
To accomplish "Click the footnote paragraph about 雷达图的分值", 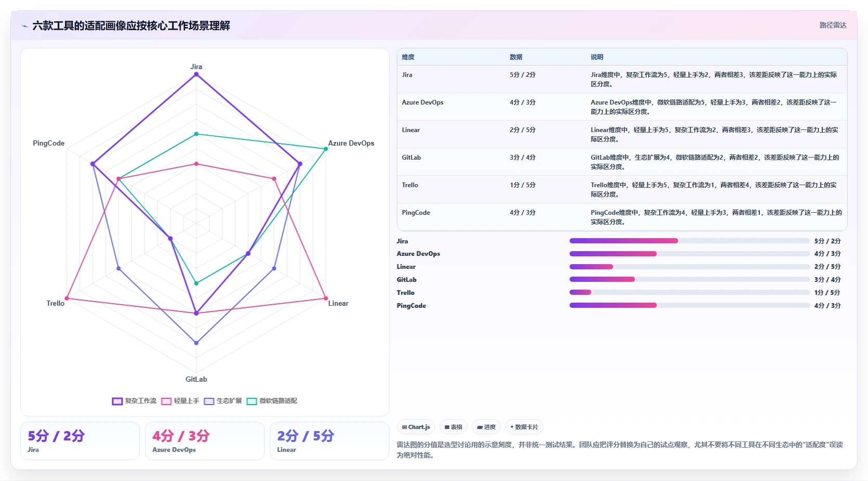I will click(x=620, y=450).
